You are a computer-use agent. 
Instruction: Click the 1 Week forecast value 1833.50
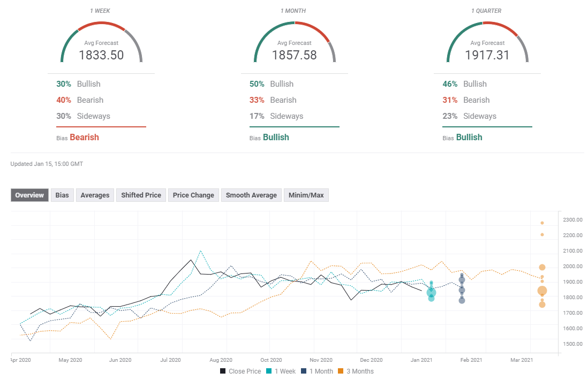[x=101, y=55]
